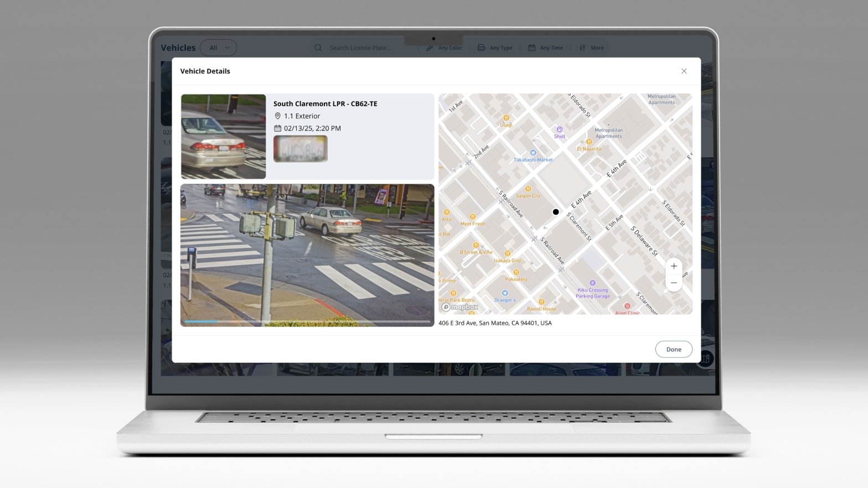The image size is (868, 488).
Task: Click the Pokeatery map marker
Action: (x=516, y=272)
